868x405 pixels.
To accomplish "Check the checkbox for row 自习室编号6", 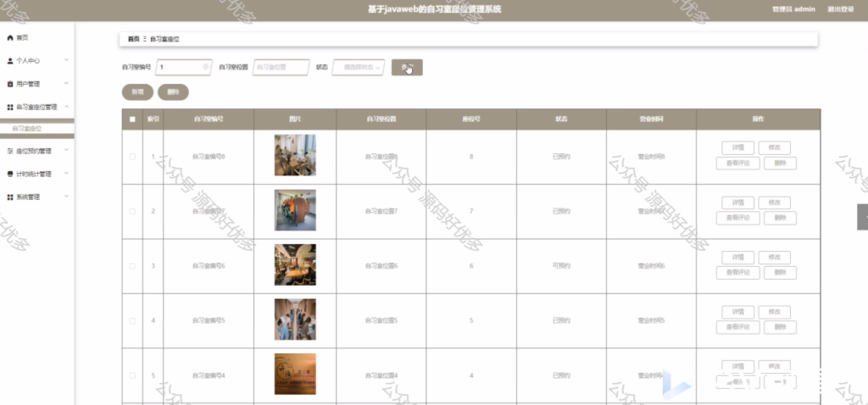I will pyautogui.click(x=132, y=266).
